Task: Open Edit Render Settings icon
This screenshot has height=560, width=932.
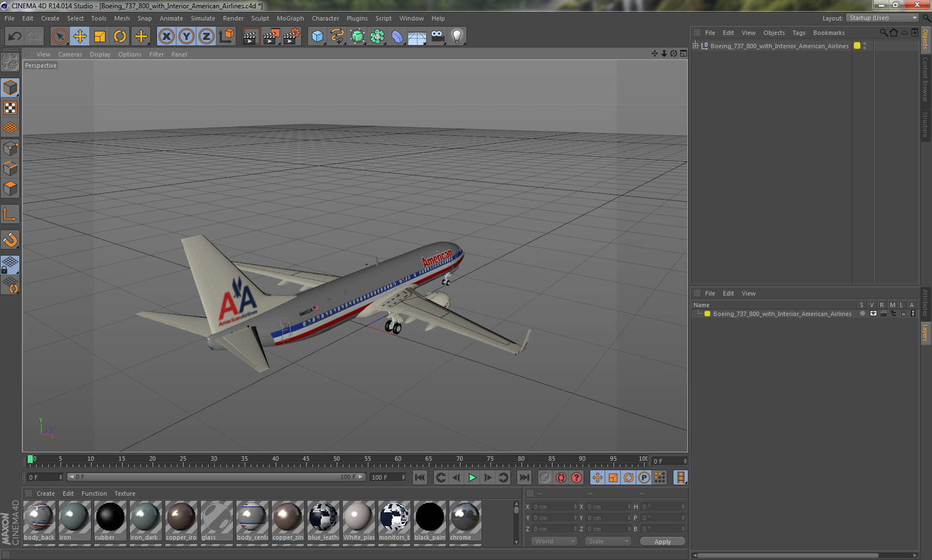Action: tap(292, 37)
